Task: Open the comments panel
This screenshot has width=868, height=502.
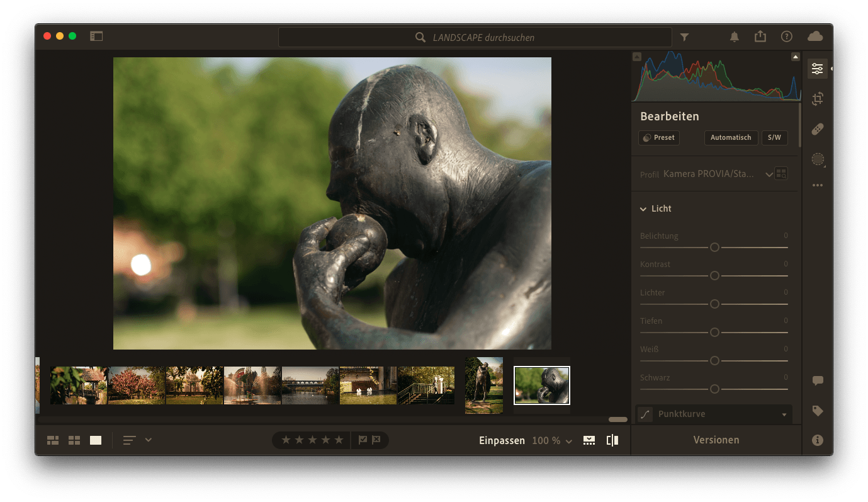Action: click(x=817, y=381)
